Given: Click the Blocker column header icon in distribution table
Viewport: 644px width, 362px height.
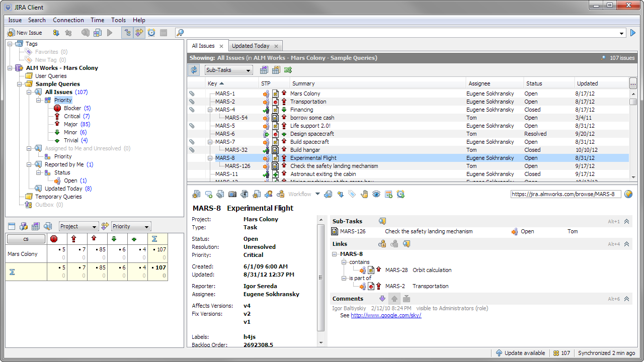Looking at the screenshot, I should [x=54, y=239].
